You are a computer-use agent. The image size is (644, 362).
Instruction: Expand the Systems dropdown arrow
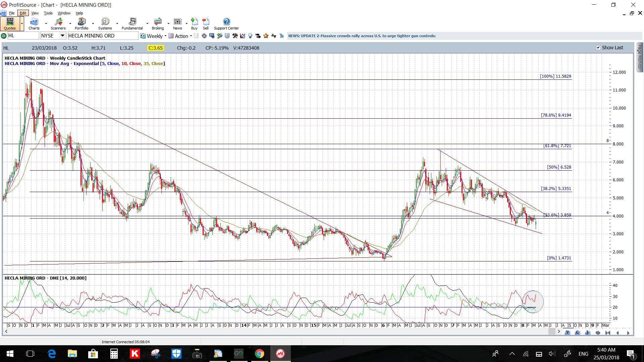coord(117,23)
